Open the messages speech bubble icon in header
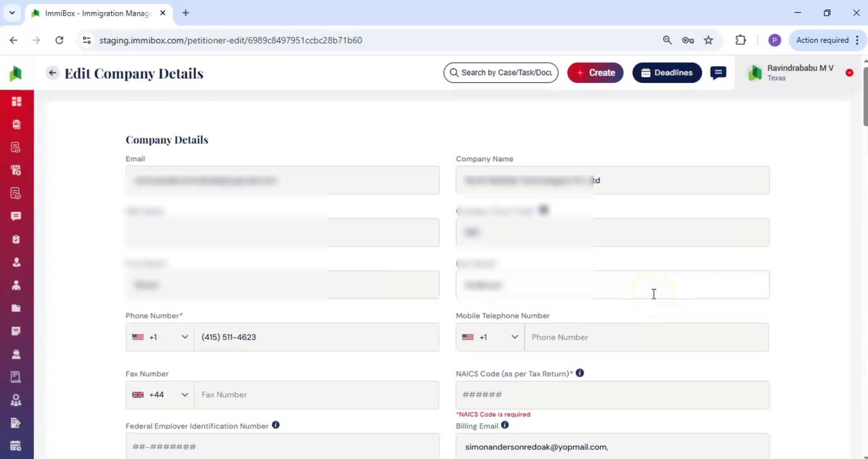 pyautogui.click(x=718, y=73)
